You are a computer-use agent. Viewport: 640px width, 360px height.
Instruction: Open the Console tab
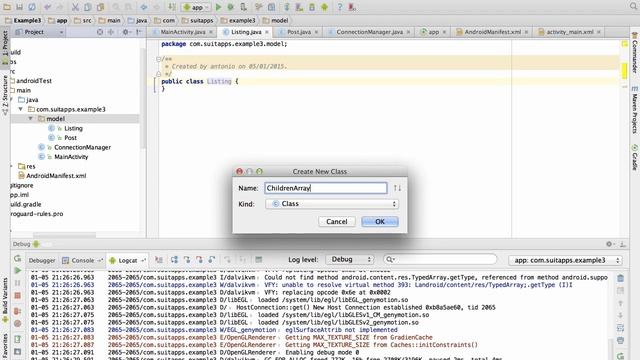(x=82, y=260)
